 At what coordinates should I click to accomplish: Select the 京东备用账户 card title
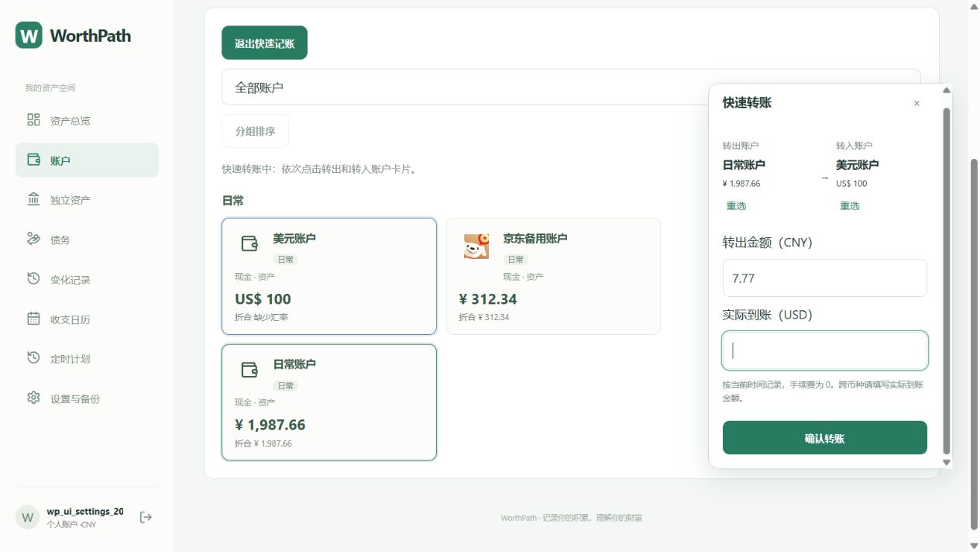pyautogui.click(x=535, y=238)
